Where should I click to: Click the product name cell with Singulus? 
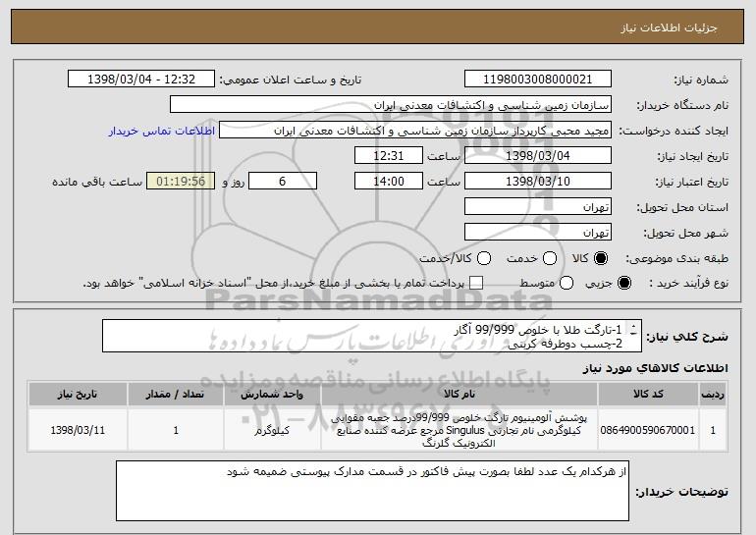pyautogui.click(x=459, y=430)
